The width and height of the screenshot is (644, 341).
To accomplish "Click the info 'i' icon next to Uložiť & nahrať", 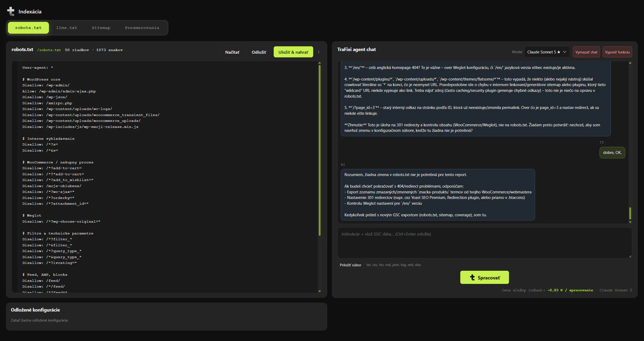I will [x=319, y=52].
